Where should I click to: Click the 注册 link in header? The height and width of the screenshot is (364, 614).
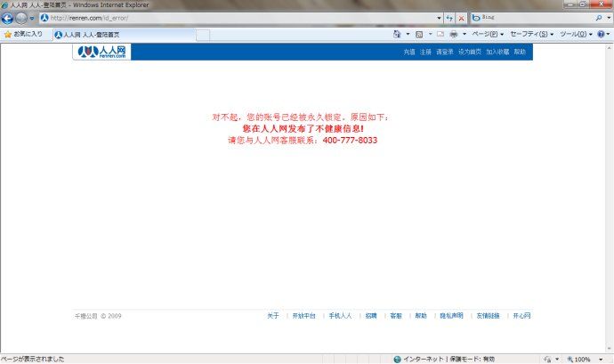426,52
